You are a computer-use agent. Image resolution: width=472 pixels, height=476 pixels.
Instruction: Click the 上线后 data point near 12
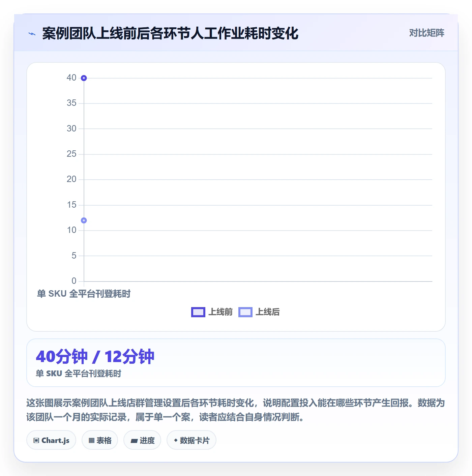point(84,220)
